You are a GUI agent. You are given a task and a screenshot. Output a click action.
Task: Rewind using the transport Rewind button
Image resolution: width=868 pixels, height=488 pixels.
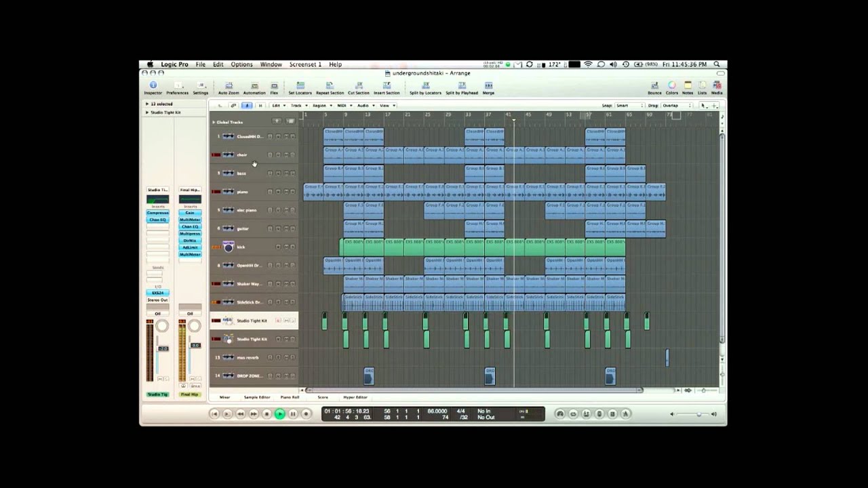[x=240, y=413]
